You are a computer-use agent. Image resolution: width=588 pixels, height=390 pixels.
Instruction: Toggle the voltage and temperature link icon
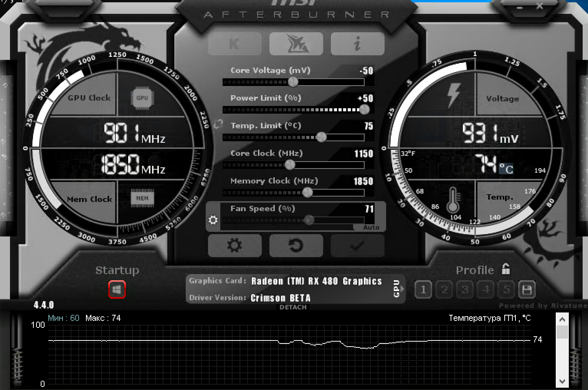click(x=218, y=124)
